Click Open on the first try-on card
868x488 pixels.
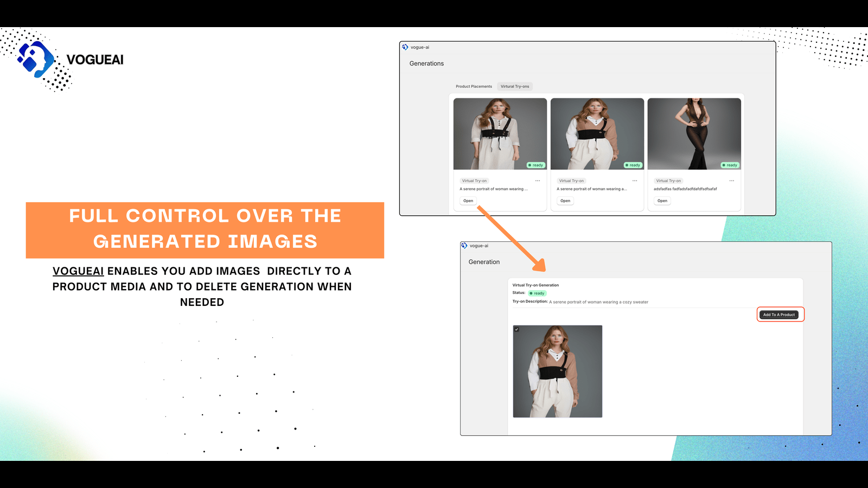(468, 201)
